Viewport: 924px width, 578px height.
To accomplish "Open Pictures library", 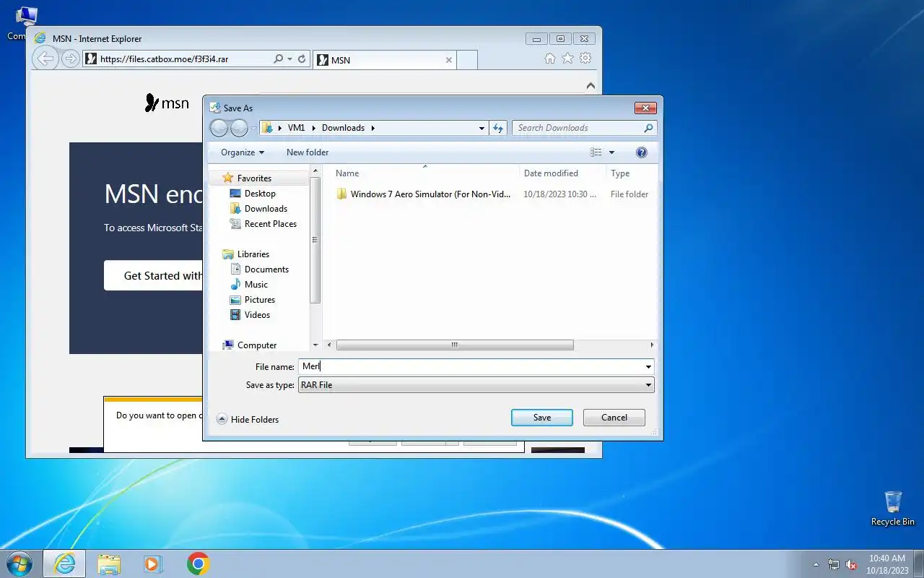I will (x=259, y=300).
